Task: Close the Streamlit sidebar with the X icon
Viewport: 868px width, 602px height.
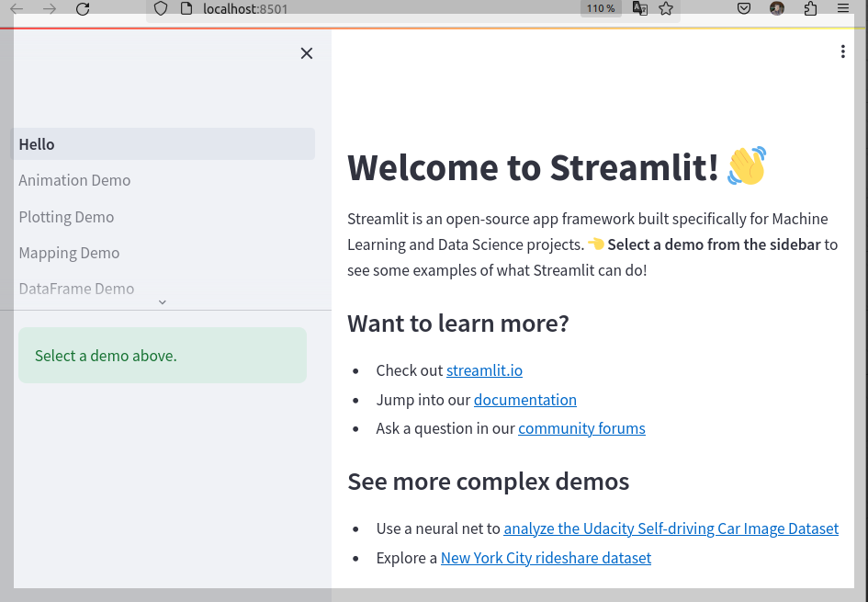Action: (x=306, y=53)
